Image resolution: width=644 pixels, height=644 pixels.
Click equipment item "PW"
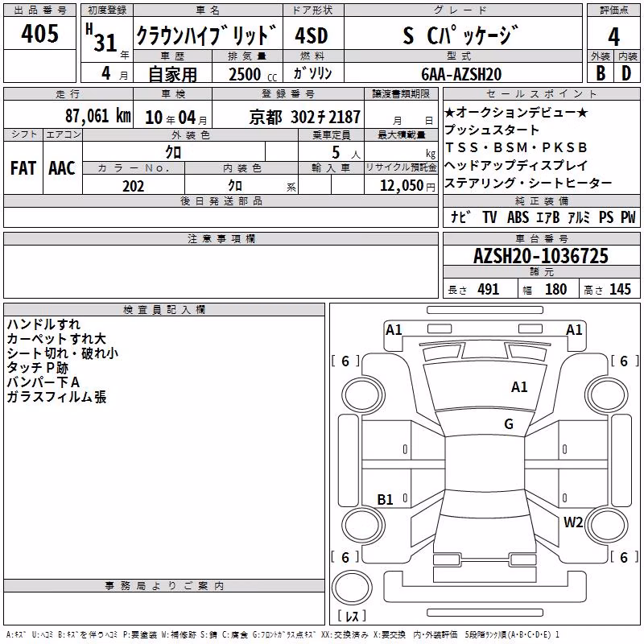click(628, 217)
